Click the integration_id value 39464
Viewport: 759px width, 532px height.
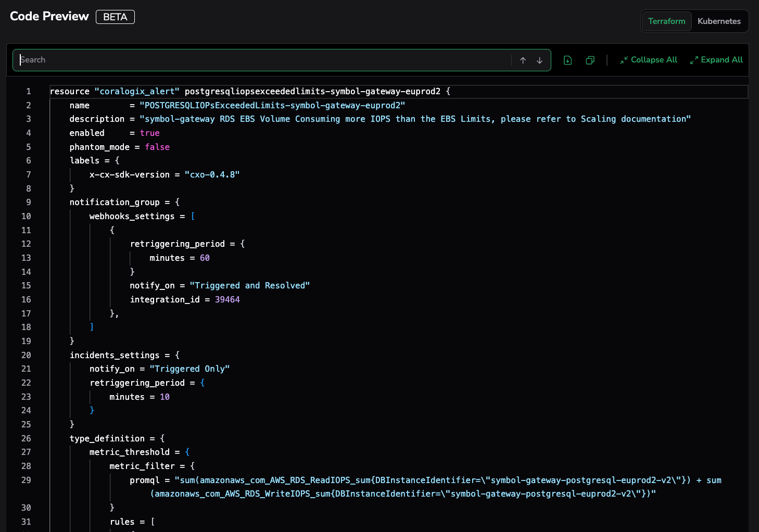[x=227, y=300]
